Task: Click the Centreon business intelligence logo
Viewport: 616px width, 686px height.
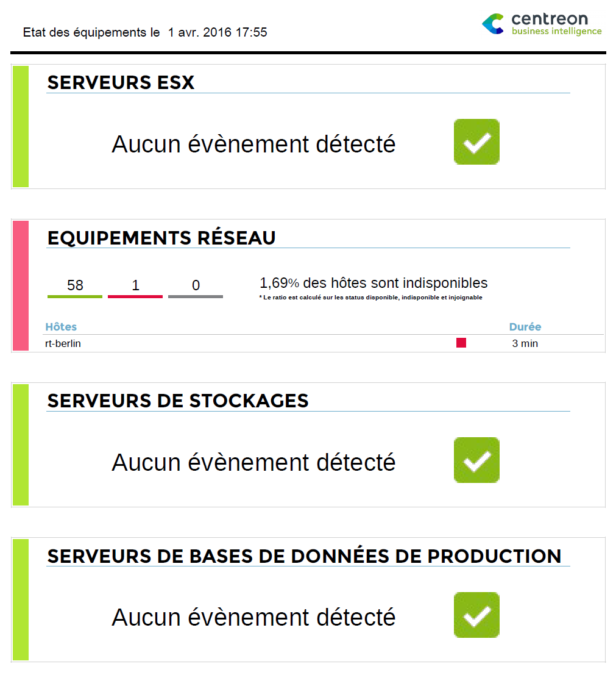Action: (x=541, y=24)
